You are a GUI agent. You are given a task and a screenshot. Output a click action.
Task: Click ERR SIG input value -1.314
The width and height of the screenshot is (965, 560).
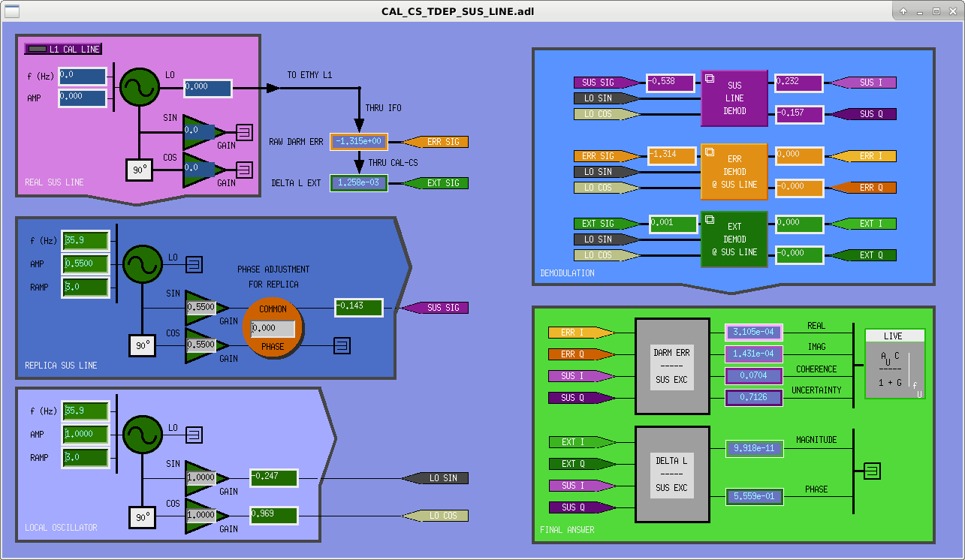[671, 156]
